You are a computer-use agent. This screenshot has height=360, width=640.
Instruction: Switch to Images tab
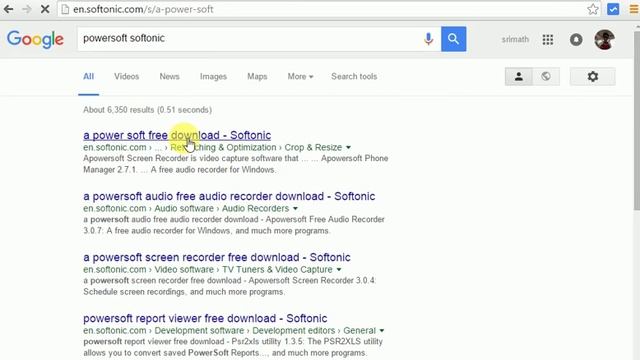coord(213,76)
